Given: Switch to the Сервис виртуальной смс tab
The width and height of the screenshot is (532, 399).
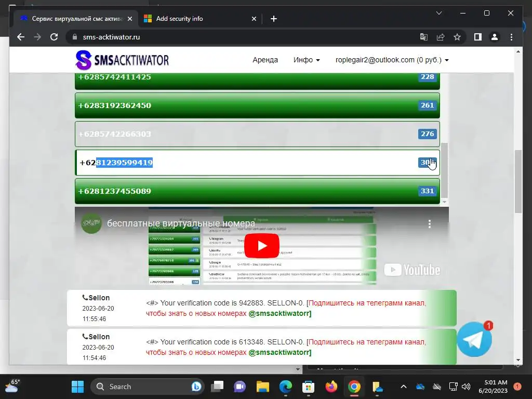Looking at the screenshot, I should pyautogui.click(x=76, y=19).
